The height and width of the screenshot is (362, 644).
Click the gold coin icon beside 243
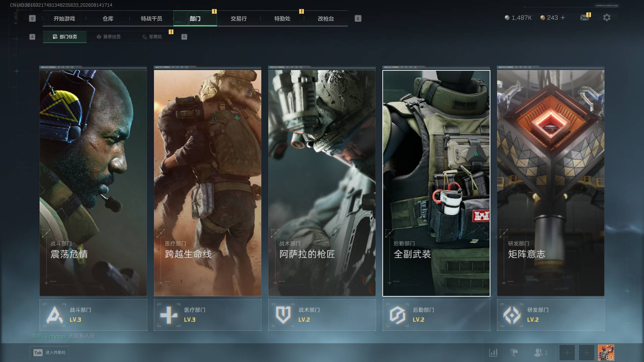point(543,17)
